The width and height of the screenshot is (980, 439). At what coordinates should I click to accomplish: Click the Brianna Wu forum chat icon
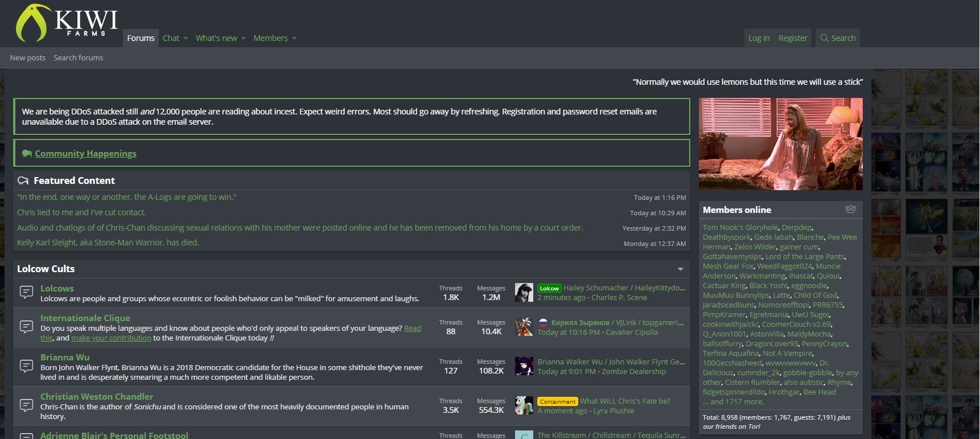click(x=26, y=366)
